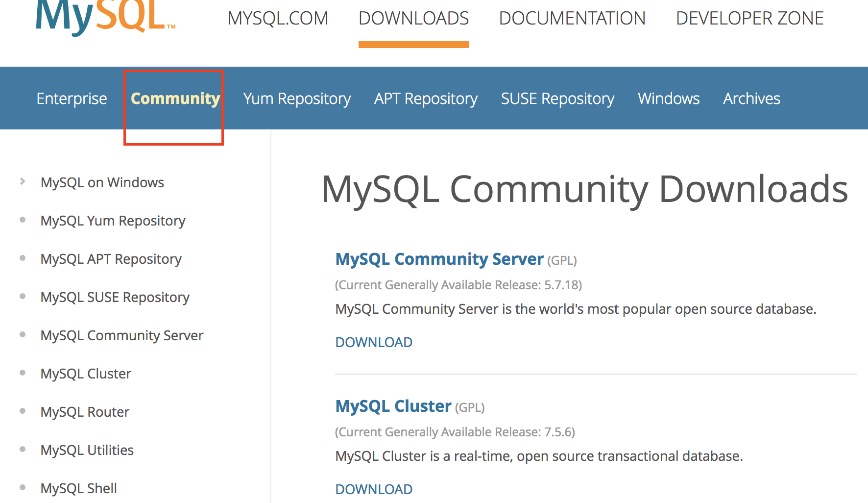This screenshot has width=868, height=503.
Task: Open the Archives tab
Action: pos(751,99)
